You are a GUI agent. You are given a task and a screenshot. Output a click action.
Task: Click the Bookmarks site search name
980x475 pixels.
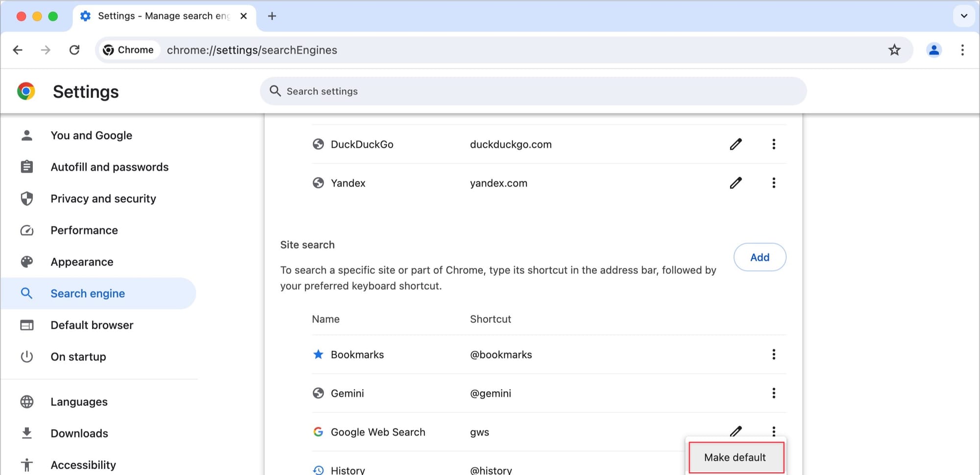(357, 355)
